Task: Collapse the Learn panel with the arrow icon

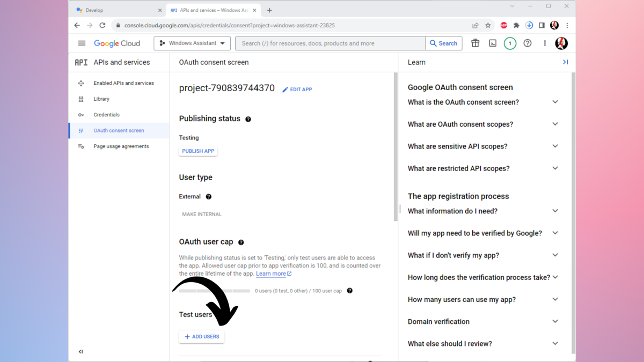Action: click(x=565, y=62)
